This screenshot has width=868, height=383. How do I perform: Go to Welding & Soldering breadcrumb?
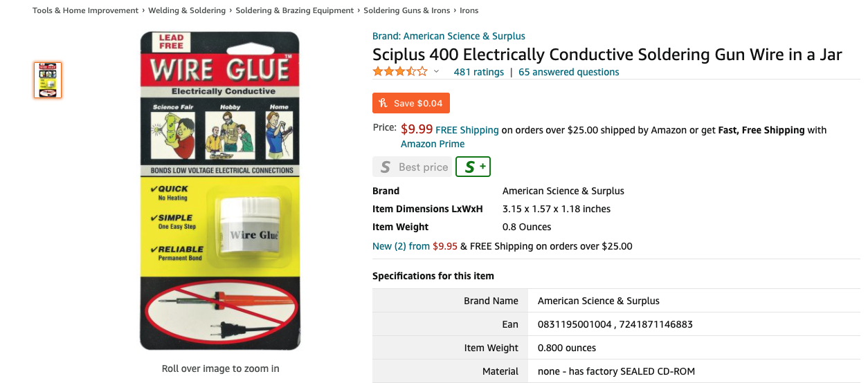coord(188,10)
